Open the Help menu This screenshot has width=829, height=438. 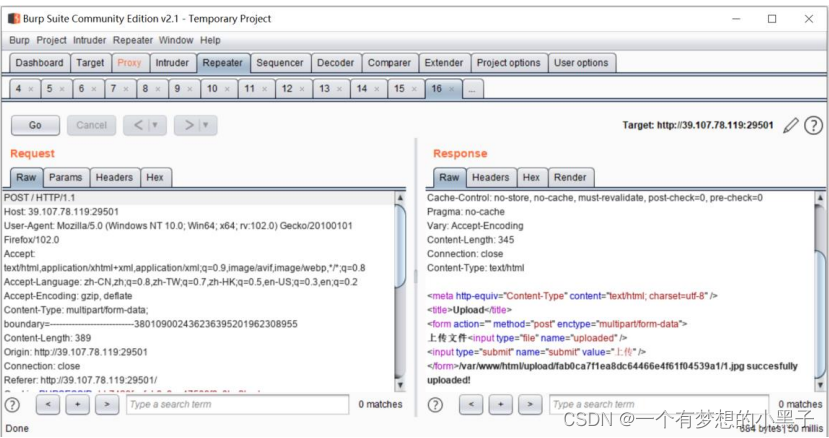point(210,40)
